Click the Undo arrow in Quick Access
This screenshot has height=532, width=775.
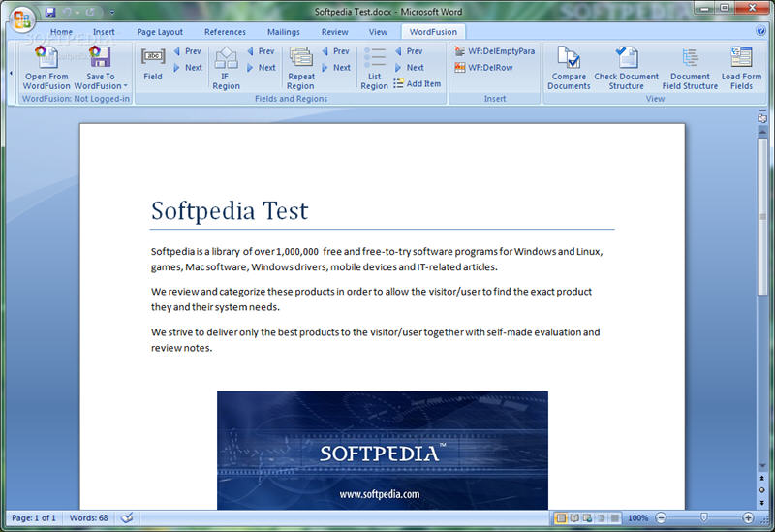[x=67, y=12]
